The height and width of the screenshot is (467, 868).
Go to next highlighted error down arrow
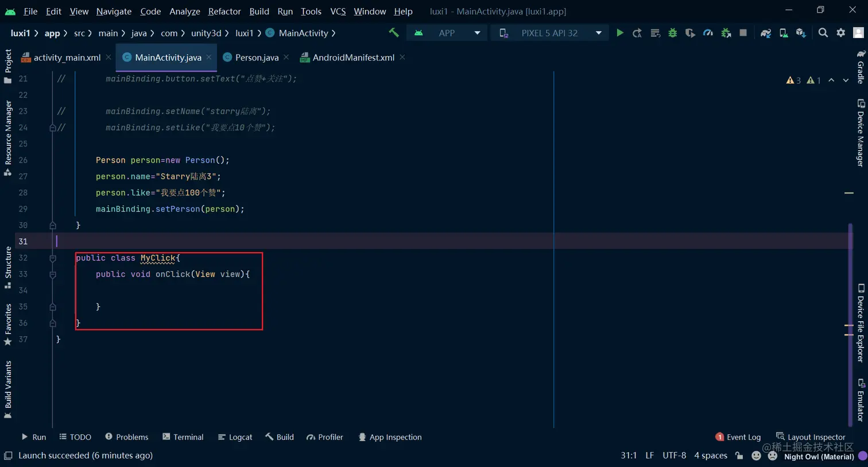(846, 80)
